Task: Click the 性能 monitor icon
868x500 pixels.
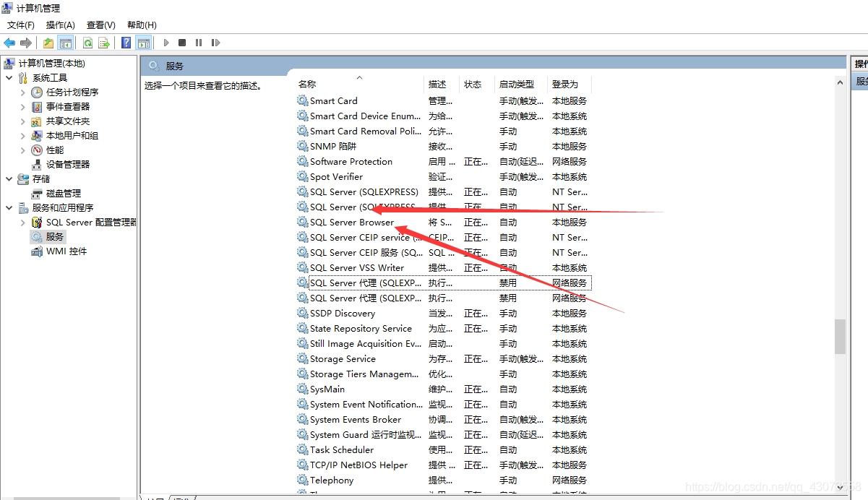Action: tap(37, 150)
